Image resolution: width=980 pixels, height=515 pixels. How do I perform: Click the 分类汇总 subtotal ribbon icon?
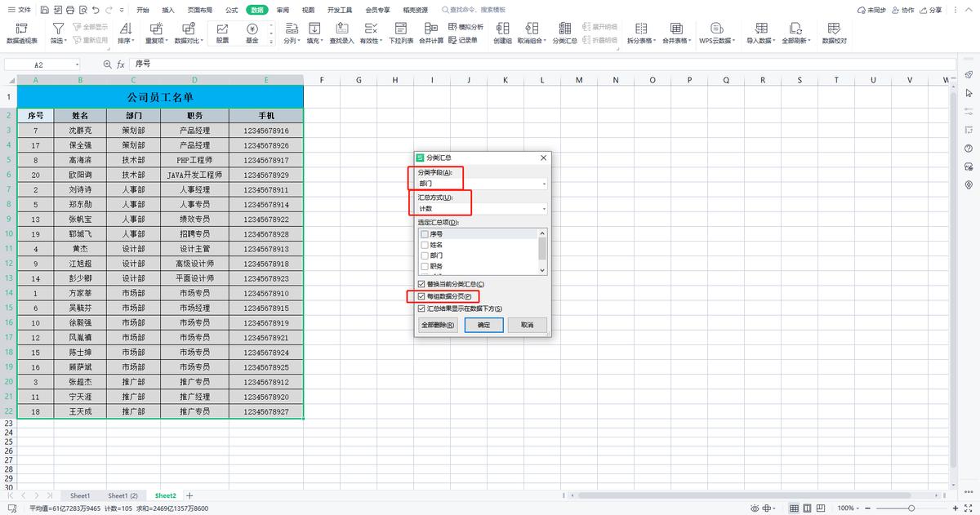(x=564, y=33)
